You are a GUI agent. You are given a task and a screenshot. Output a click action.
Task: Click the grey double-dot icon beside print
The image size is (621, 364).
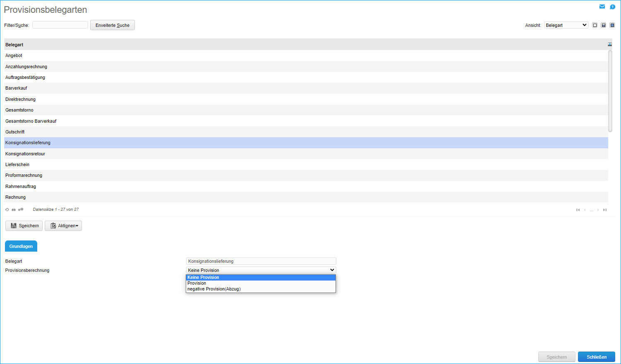pos(21,209)
